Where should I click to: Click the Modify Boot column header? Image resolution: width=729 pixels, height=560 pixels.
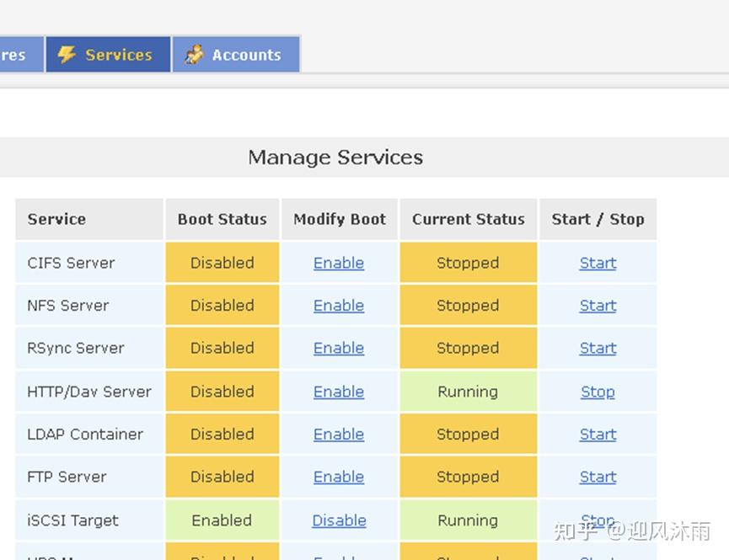(340, 219)
